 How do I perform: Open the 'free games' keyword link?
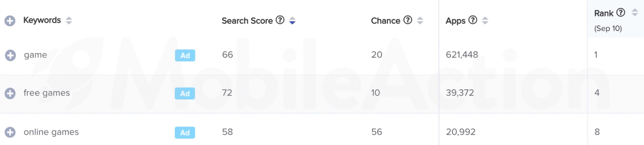tap(47, 93)
